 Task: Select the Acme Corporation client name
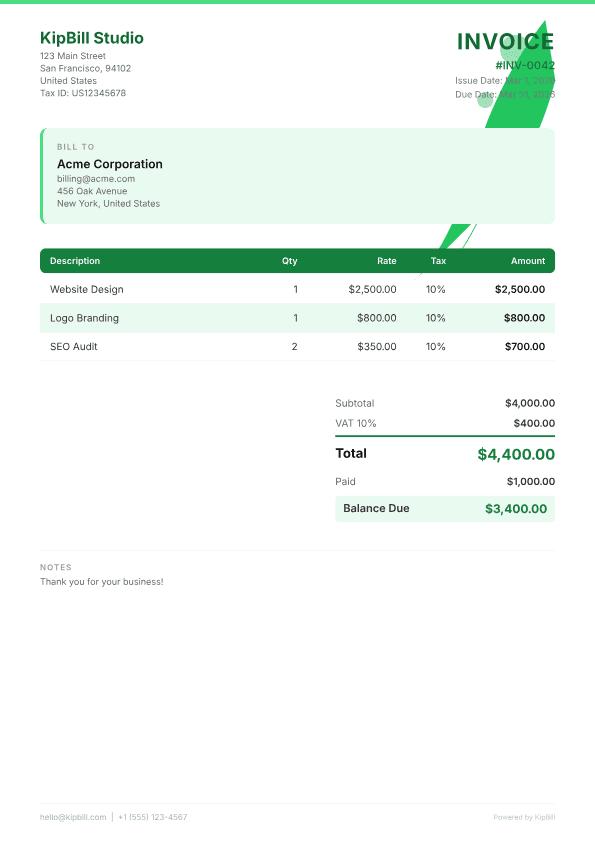(110, 164)
